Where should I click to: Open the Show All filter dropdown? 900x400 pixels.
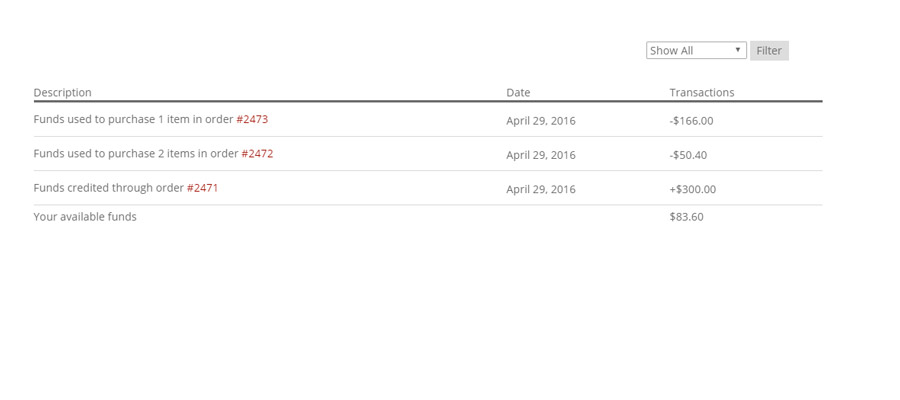click(696, 51)
